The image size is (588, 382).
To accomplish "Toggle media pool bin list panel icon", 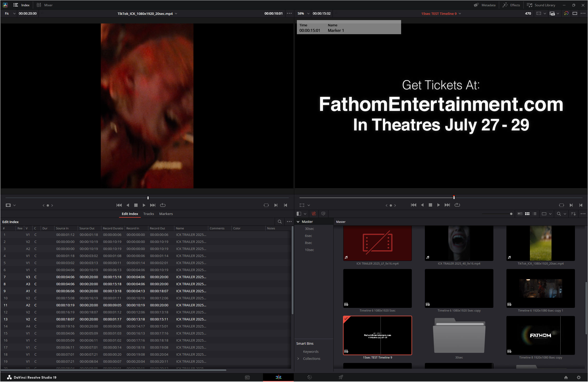I will coord(299,214).
